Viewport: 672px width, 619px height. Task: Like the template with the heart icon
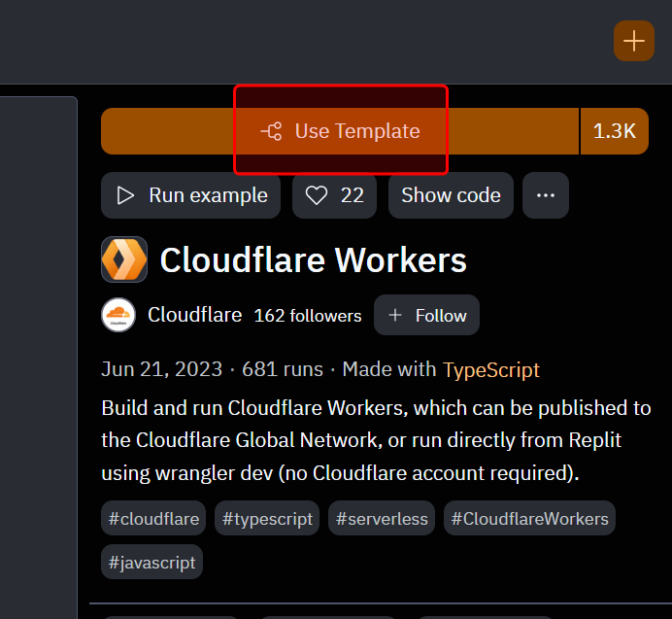coord(335,195)
